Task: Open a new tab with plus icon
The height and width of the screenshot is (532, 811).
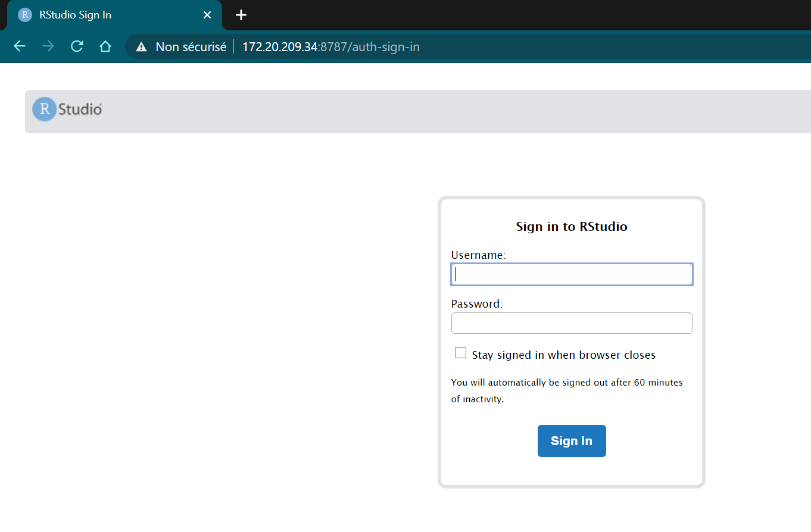Action: tap(241, 15)
